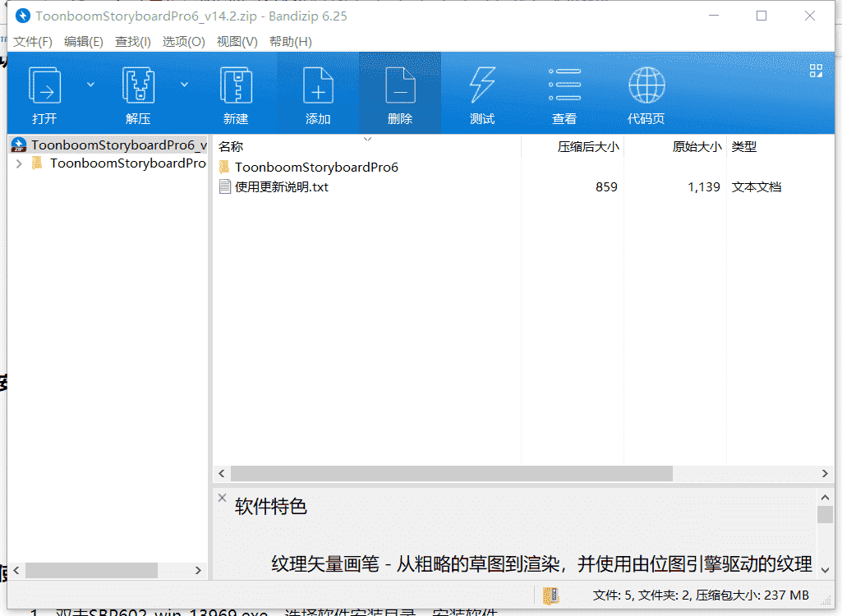842x616 pixels.
Task: Click the text file icon beside 使用更新说明.txt
Action: tap(225, 187)
